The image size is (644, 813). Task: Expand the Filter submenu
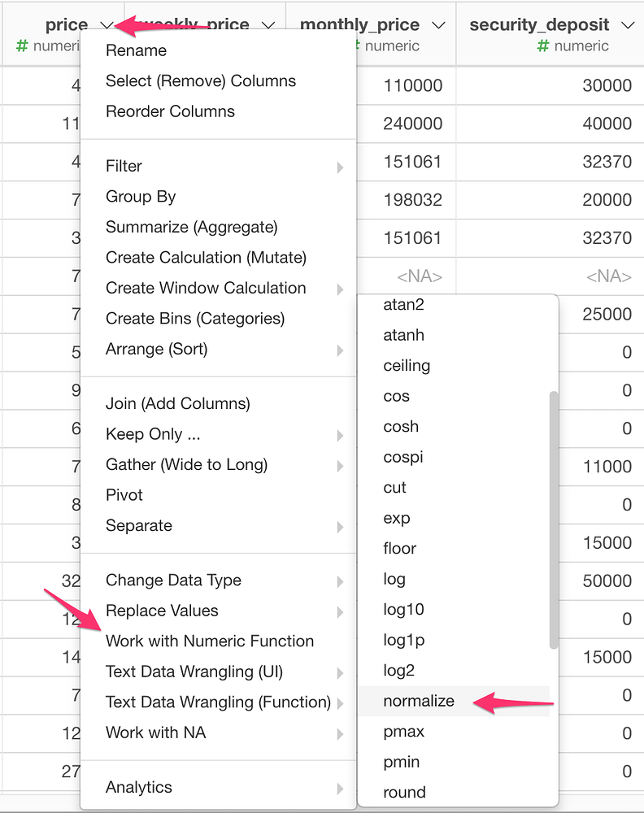124,166
